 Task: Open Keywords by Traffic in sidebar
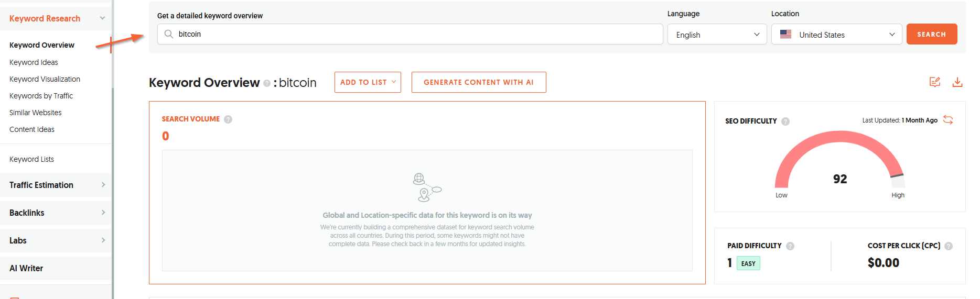tap(41, 96)
